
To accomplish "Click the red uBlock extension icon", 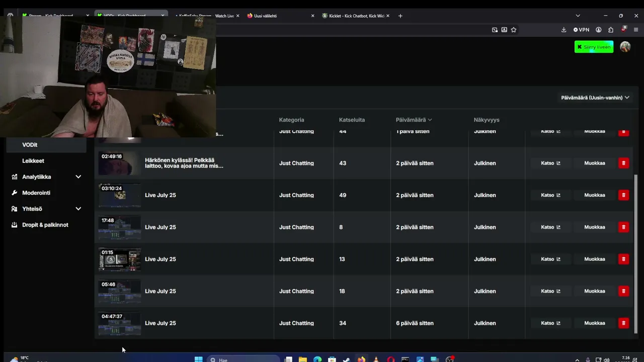I will pos(624,29).
